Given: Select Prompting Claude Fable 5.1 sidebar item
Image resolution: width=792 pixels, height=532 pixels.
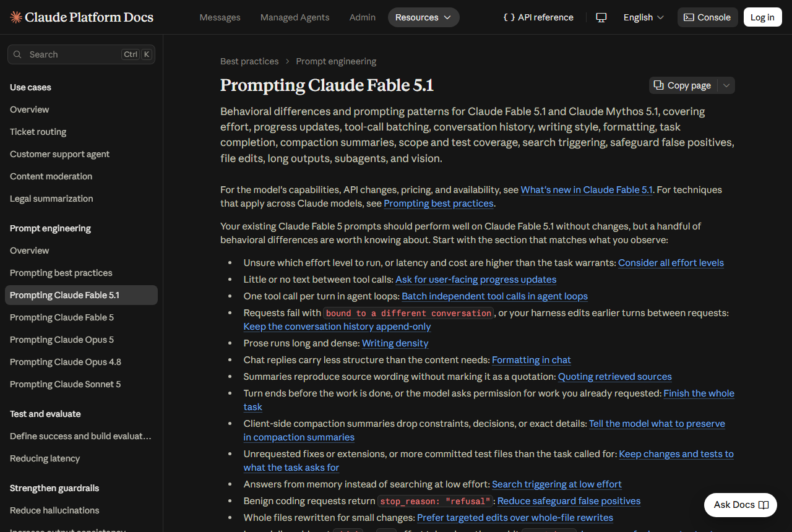Looking at the screenshot, I should click(81, 295).
